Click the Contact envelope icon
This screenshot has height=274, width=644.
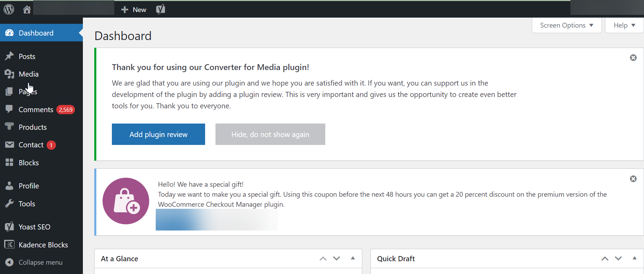(9, 145)
